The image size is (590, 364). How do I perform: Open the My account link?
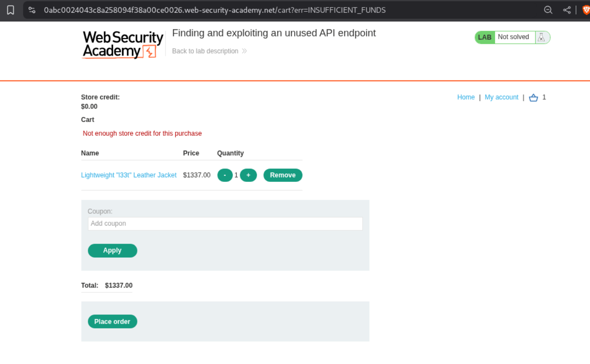pos(501,97)
